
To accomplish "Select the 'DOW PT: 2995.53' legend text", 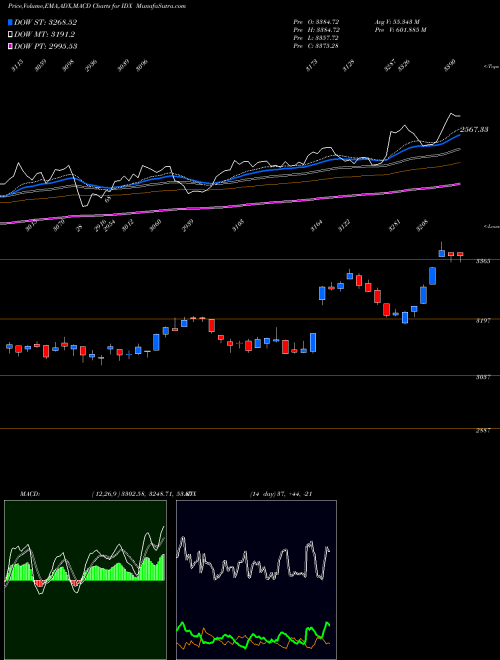I will (45, 46).
